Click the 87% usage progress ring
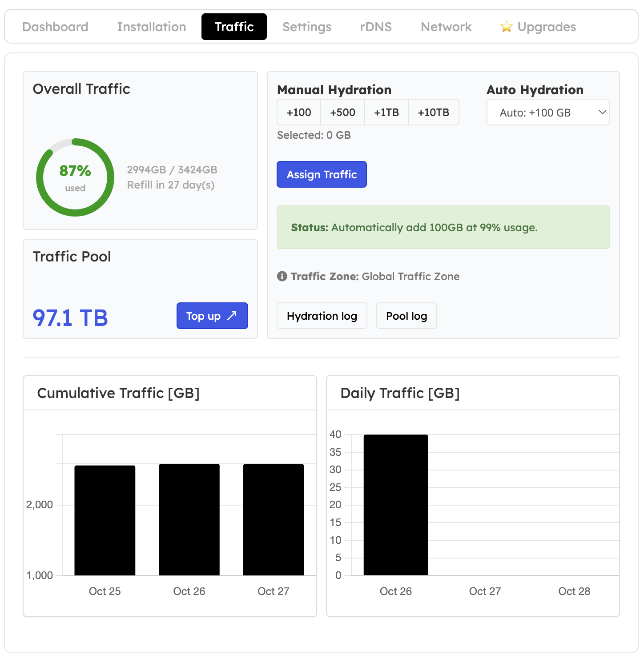This screenshot has height=659, width=644. click(75, 177)
